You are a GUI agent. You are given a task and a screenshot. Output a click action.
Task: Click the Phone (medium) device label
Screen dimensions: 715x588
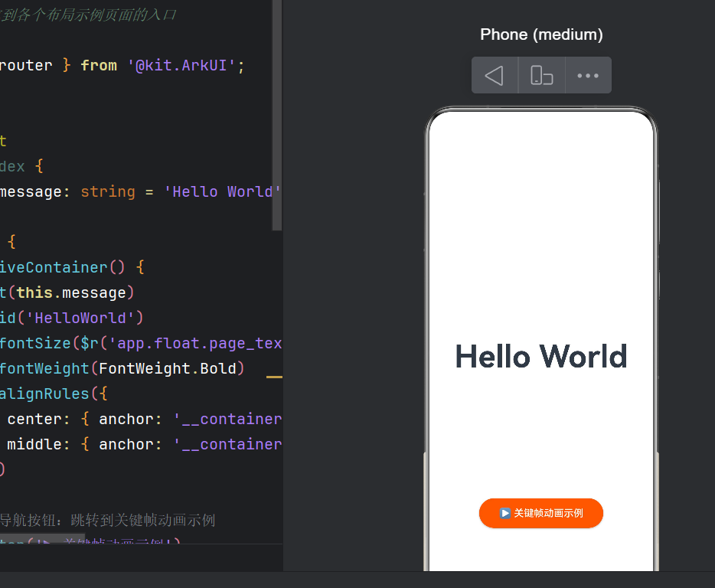[541, 34]
